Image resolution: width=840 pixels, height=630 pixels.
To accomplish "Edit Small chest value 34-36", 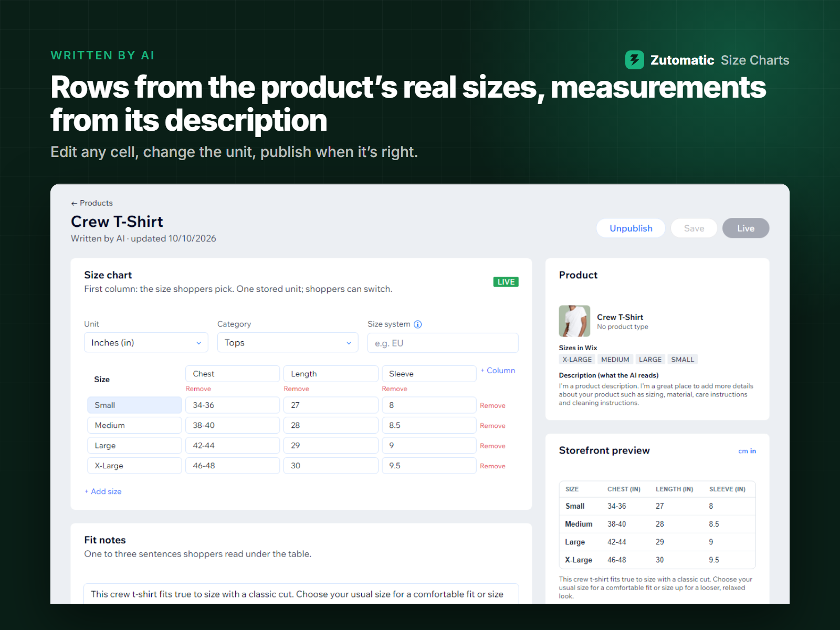I will point(233,405).
